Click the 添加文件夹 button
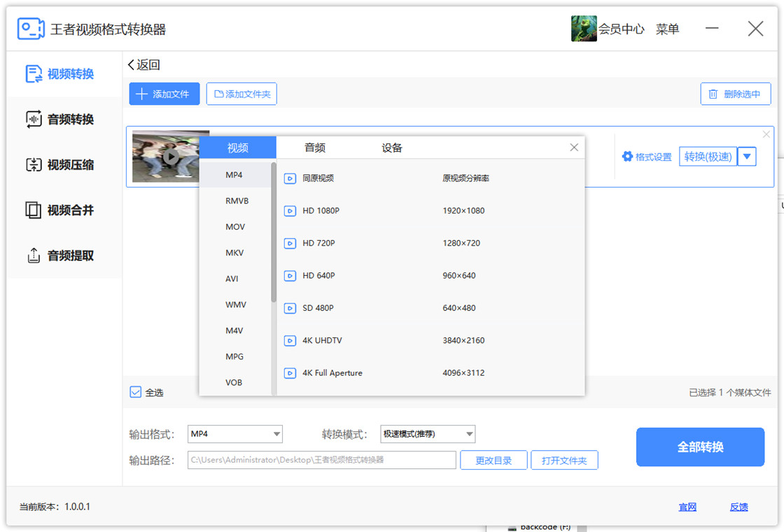Image resolution: width=784 pixels, height=532 pixels. point(242,94)
